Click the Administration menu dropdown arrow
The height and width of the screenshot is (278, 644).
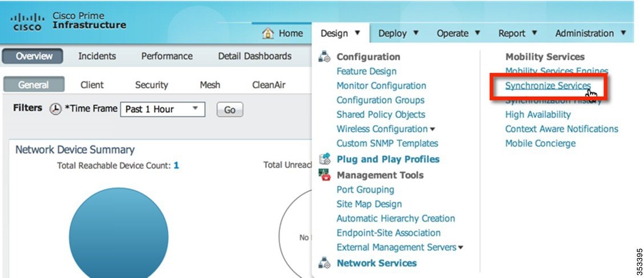pos(623,33)
